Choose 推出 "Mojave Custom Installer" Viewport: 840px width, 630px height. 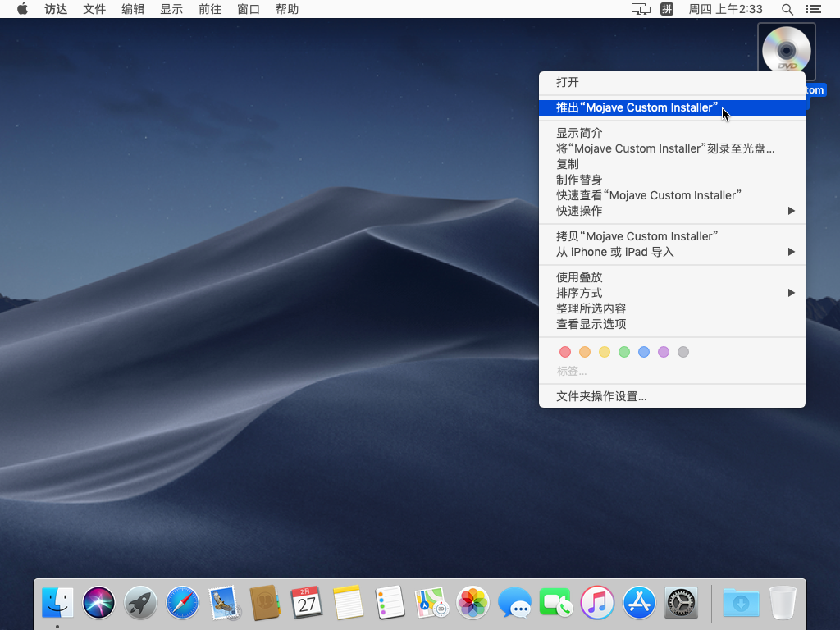[x=673, y=107]
